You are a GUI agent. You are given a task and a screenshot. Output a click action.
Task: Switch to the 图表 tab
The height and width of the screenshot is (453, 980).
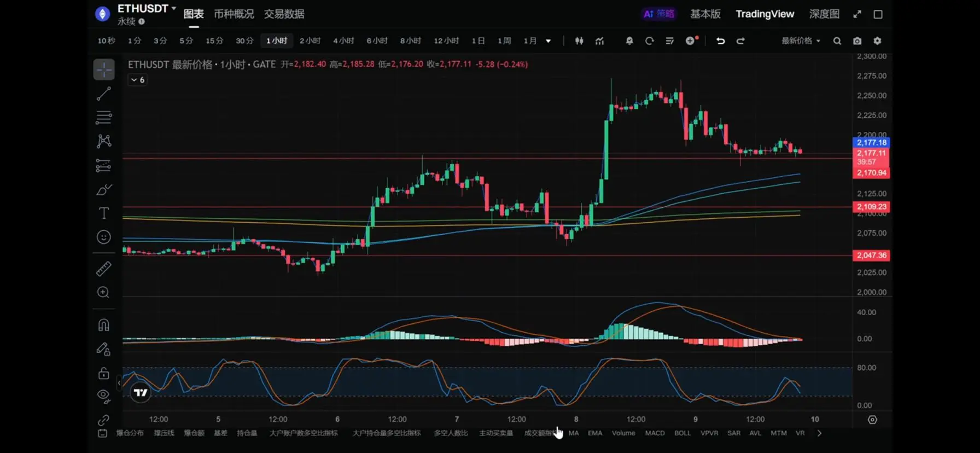194,14
